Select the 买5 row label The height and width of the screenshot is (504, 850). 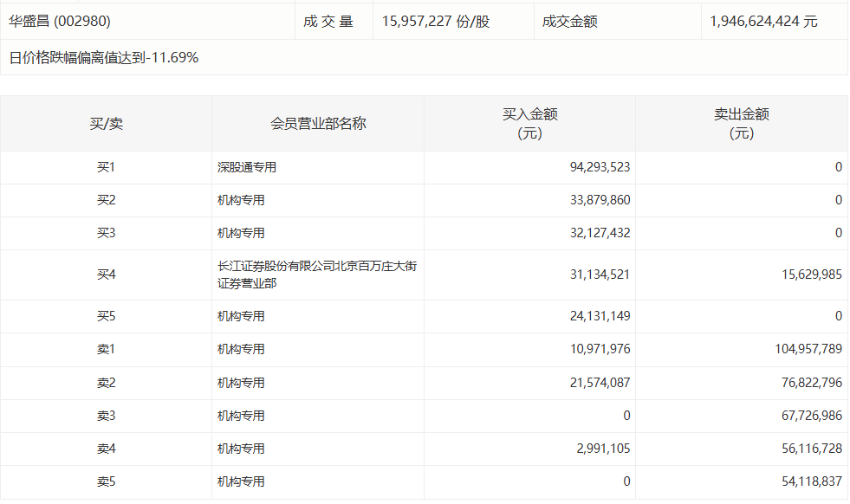(x=107, y=316)
